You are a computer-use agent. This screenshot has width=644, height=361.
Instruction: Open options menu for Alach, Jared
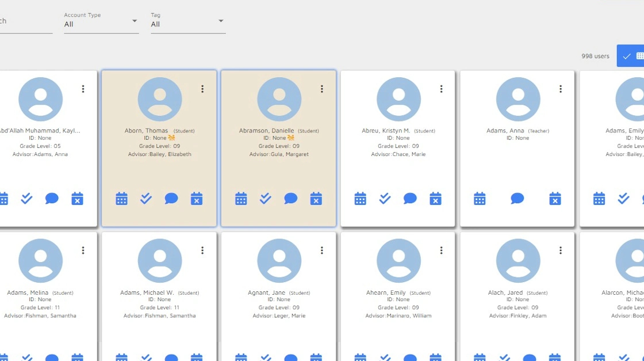561,250
